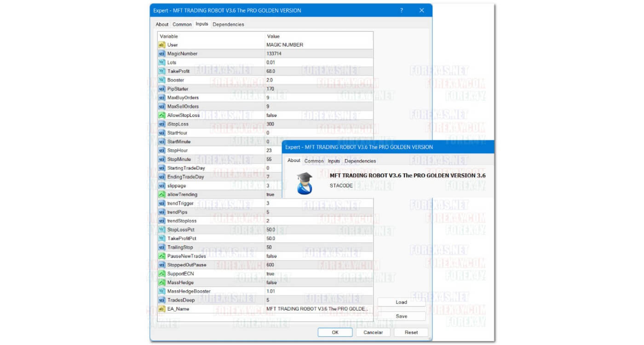Click the MagicNumber integer type icon
This screenshot has width=644, height=345.
[161, 54]
